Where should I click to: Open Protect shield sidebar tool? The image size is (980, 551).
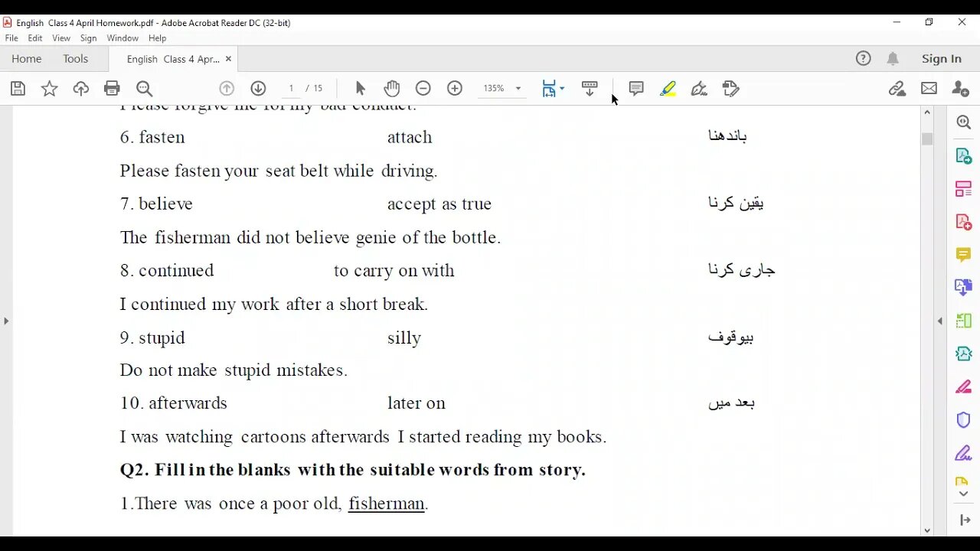point(964,420)
